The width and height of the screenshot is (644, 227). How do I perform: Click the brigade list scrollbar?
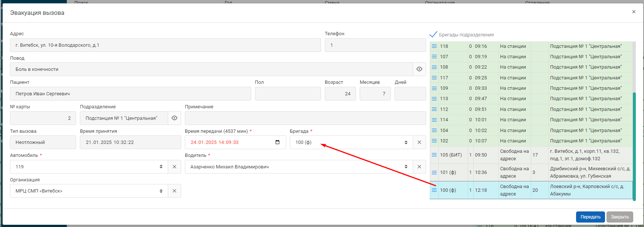pos(634,147)
